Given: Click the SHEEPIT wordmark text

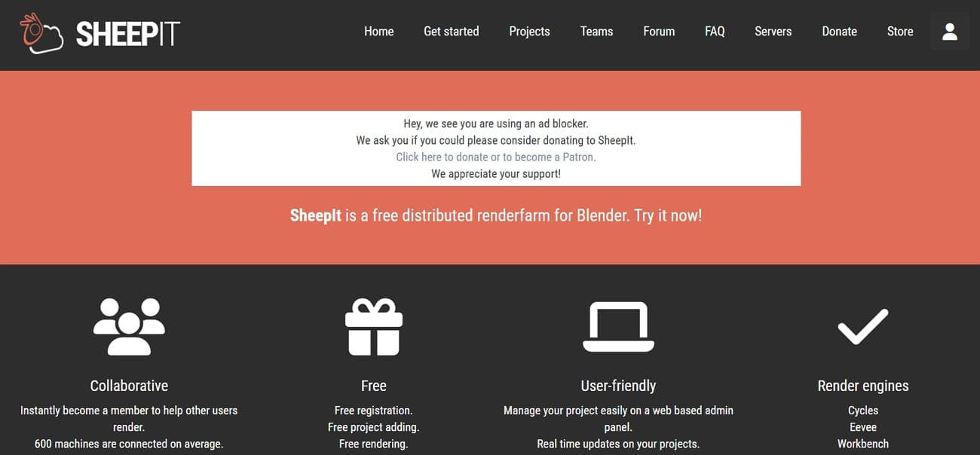Looking at the screenshot, I should (x=127, y=34).
